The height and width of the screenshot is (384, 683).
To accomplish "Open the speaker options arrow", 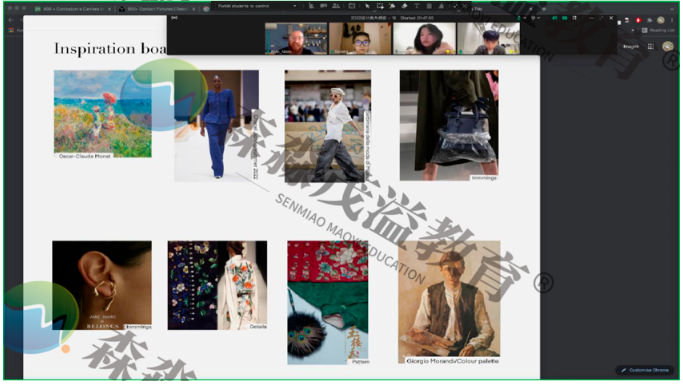I will click(x=538, y=18).
